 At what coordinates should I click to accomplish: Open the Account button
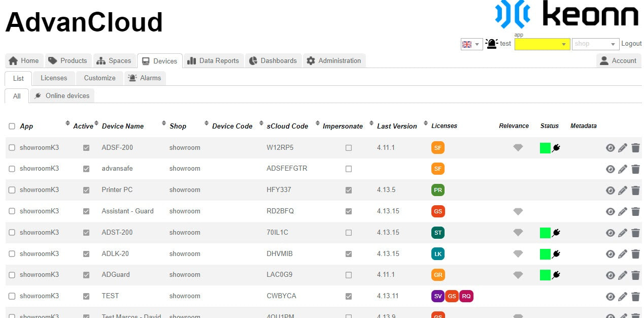pos(619,60)
